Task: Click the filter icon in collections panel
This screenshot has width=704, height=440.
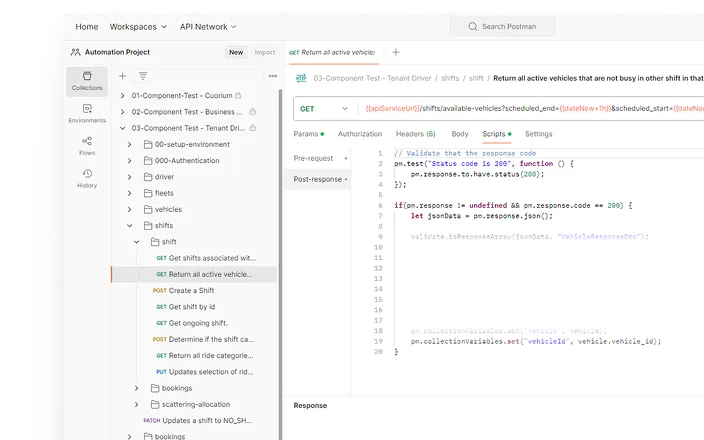Action: point(143,76)
